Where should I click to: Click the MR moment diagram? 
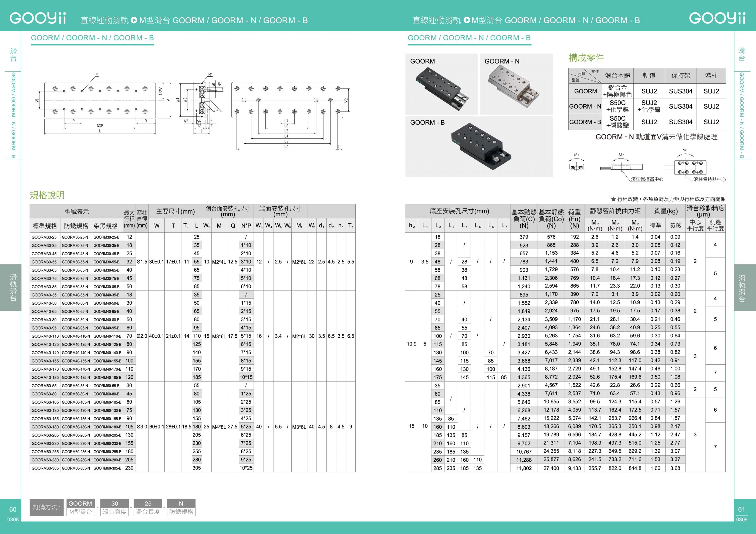[x=576, y=162]
